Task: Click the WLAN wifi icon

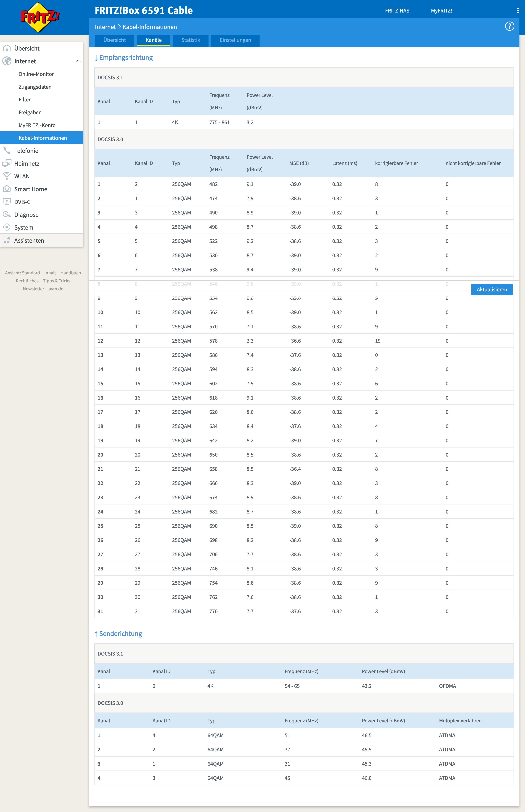Action: point(7,176)
